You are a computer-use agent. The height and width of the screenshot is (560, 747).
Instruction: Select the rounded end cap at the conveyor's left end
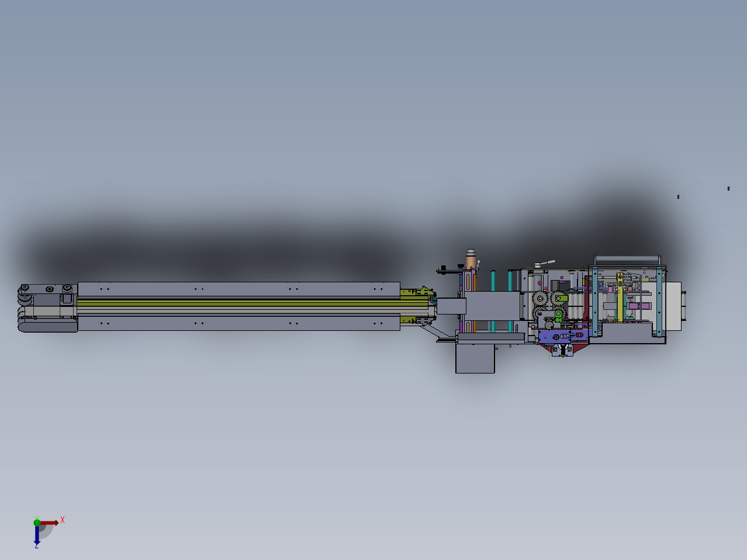(48, 327)
